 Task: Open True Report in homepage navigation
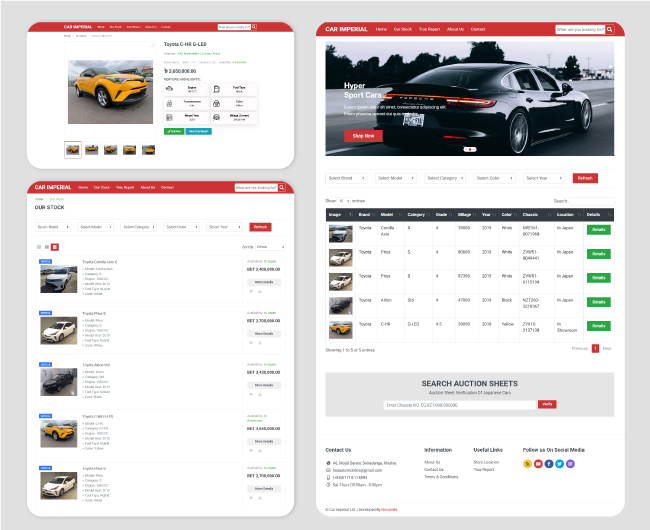coord(428,30)
